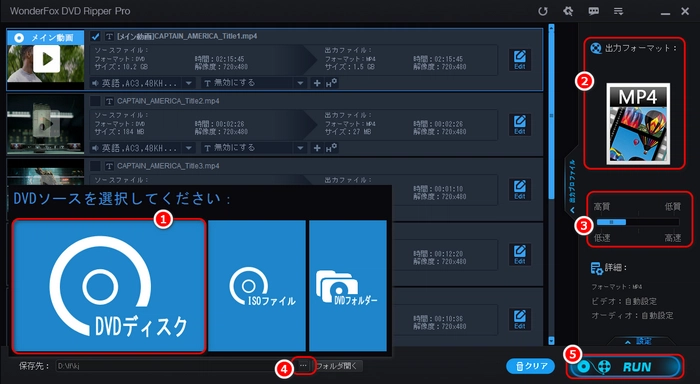Browse save path with the ... button

tap(303, 366)
